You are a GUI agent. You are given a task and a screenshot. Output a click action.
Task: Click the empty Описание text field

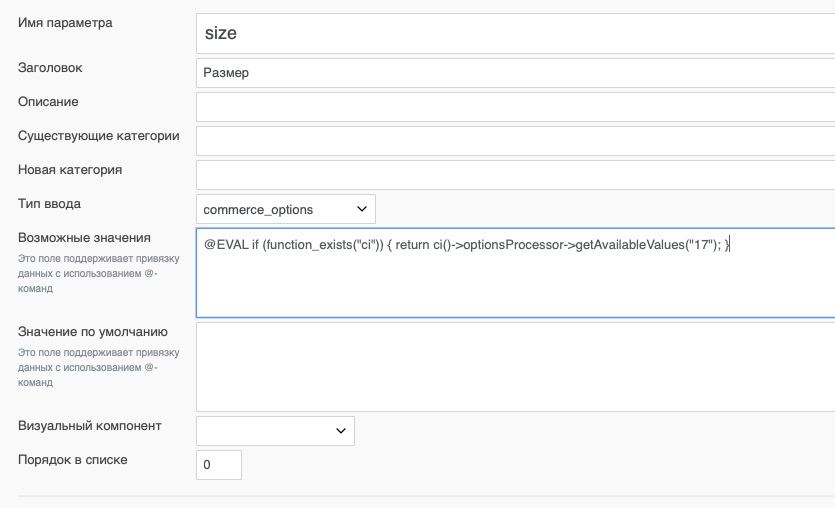(x=515, y=107)
